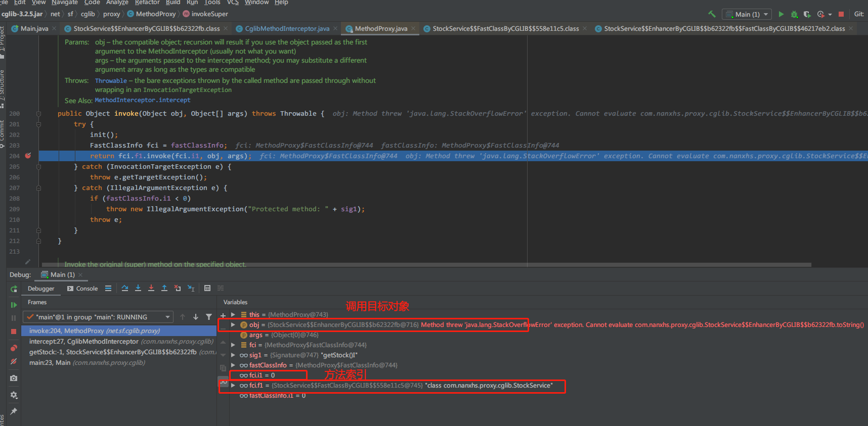Close the Main (1) debug session tab
The width and height of the screenshot is (868, 426).
click(80, 275)
